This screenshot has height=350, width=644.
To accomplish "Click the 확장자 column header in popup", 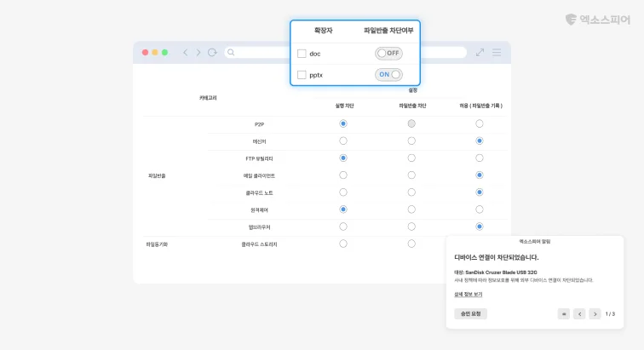I will [323, 31].
